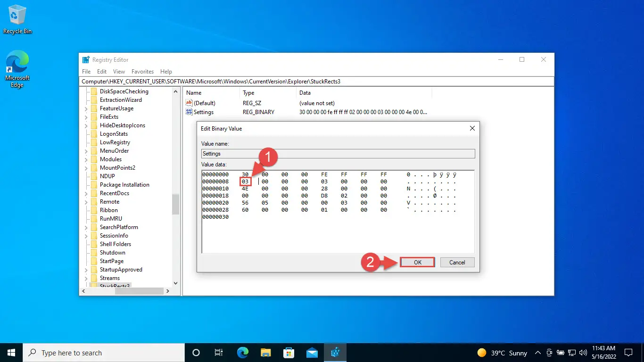Select the HideDesktopIcons folder icon
Viewport: 644px width, 362px height.
(94, 125)
